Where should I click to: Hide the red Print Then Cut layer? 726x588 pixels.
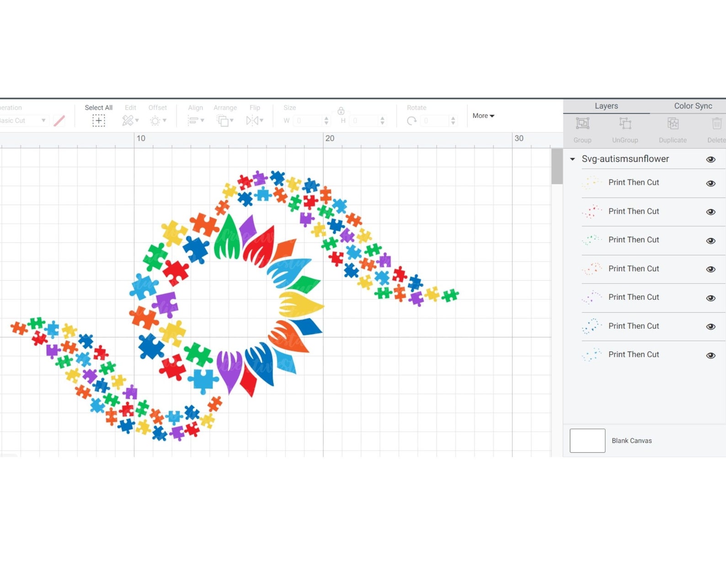click(x=710, y=212)
